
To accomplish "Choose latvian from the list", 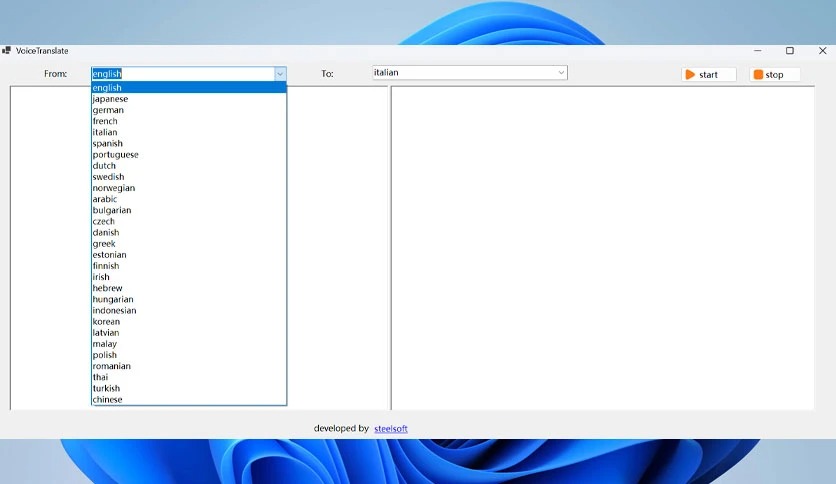I will coord(189,333).
